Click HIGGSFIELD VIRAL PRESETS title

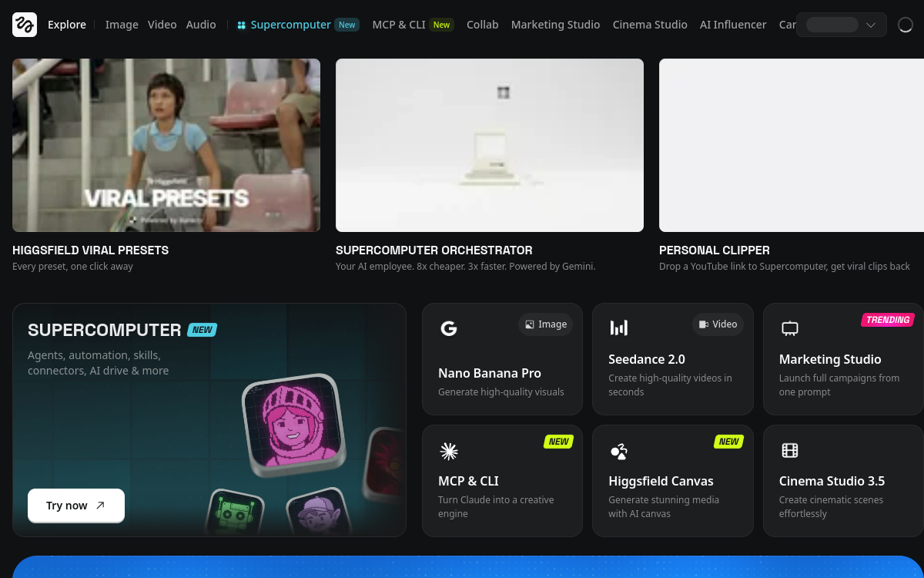91,250
